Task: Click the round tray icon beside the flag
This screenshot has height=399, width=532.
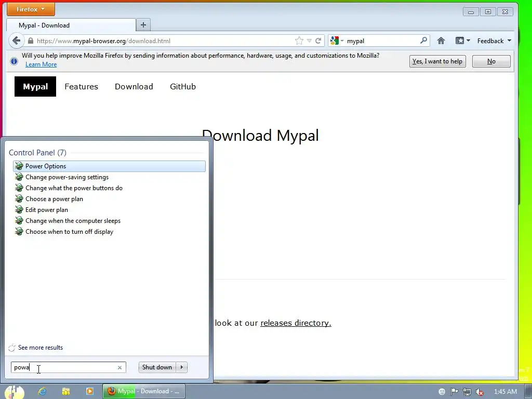Action: [x=442, y=392]
